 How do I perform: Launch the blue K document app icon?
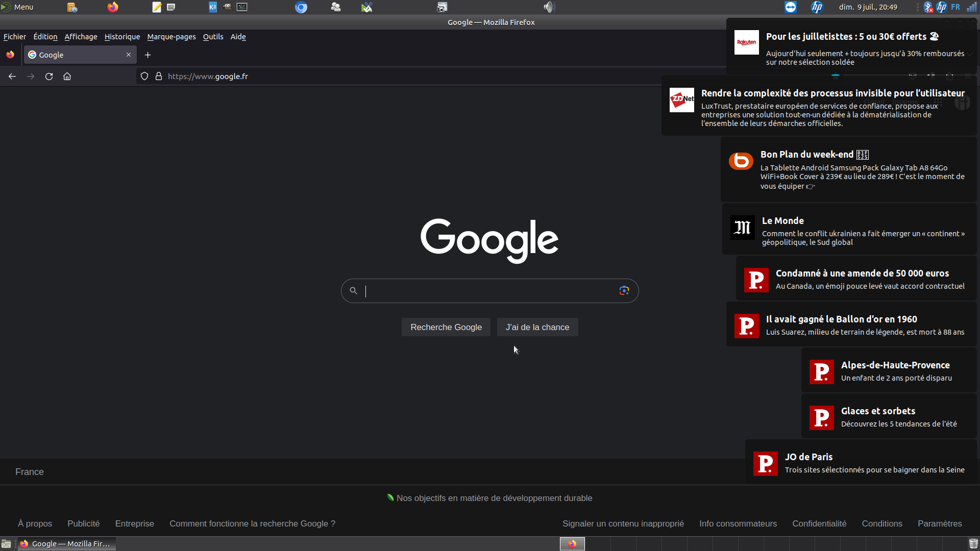coord(213,7)
